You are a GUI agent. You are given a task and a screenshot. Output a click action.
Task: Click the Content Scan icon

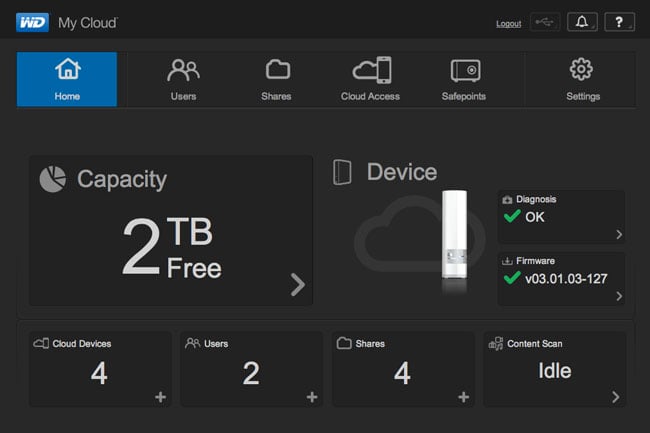[x=496, y=343]
